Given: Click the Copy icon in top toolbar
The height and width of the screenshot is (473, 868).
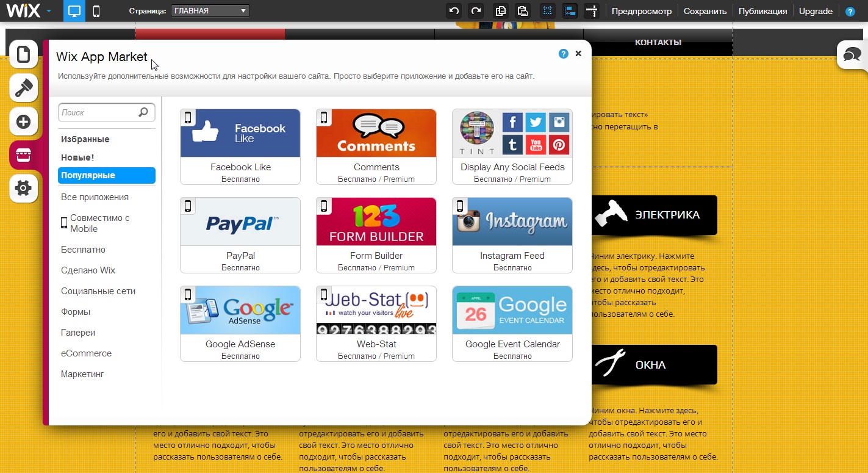Looking at the screenshot, I should coord(501,11).
